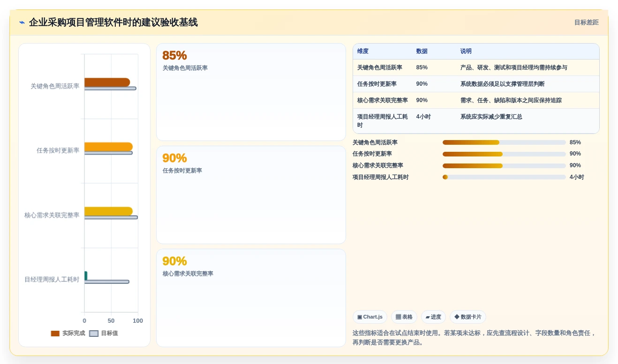Toggle the 实际完成 legend swatch
Screen dimensions: 618x364
point(55,334)
